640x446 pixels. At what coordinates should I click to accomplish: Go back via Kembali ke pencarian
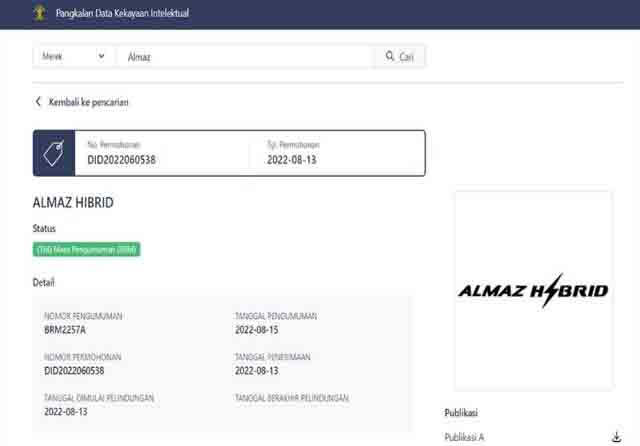88,102
